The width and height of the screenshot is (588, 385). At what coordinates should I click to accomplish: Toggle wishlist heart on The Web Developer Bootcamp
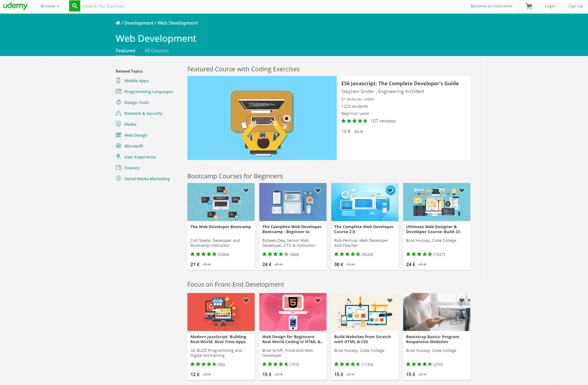coord(246,190)
